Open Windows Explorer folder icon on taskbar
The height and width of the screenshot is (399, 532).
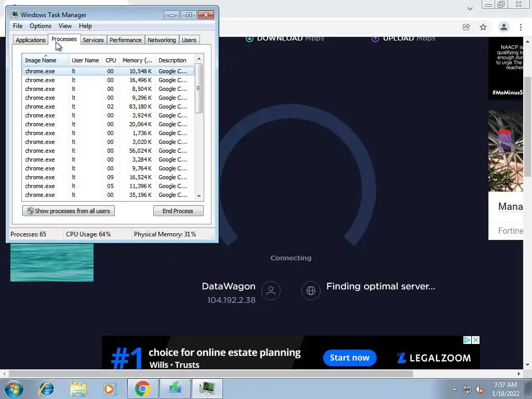tap(78, 389)
